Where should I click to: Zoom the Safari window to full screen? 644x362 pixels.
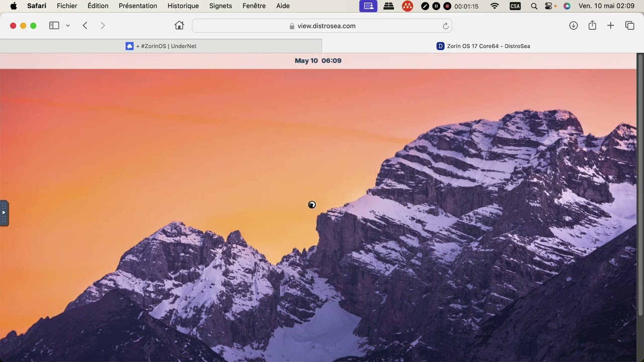(33, 26)
